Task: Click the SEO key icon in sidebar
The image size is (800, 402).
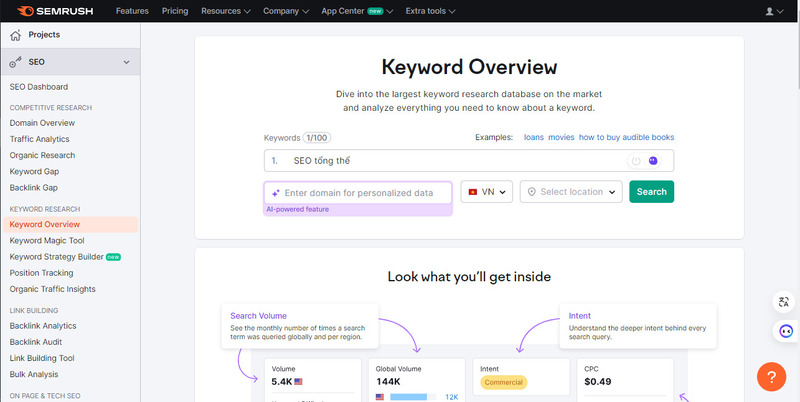Action: click(x=16, y=63)
